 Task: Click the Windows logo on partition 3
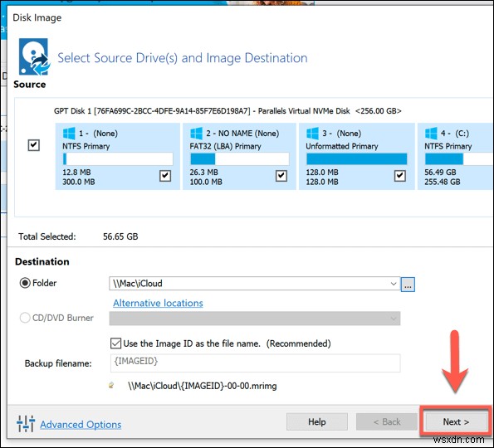tap(312, 134)
